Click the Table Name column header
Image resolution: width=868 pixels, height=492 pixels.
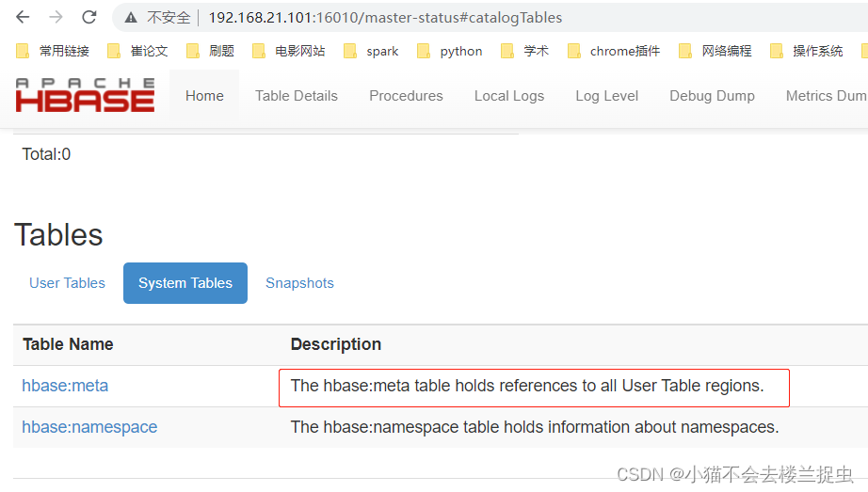click(68, 344)
